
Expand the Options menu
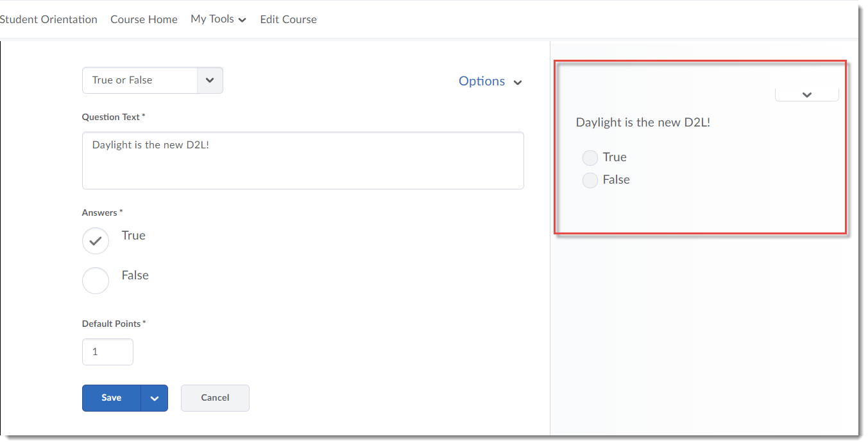(x=490, y=82)
